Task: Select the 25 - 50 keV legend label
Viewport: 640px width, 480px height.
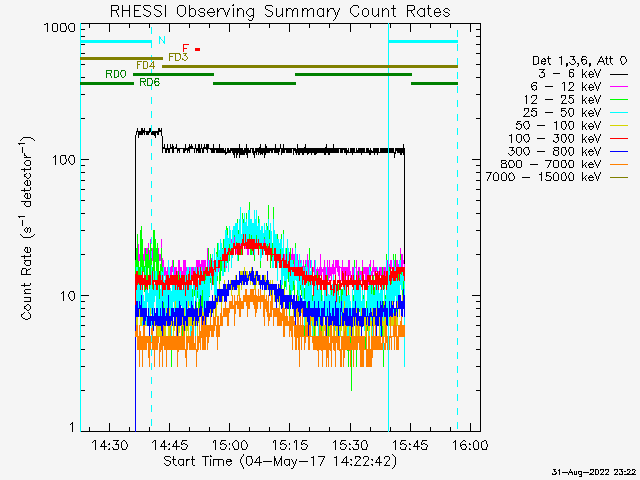Action: pos(562,113)
